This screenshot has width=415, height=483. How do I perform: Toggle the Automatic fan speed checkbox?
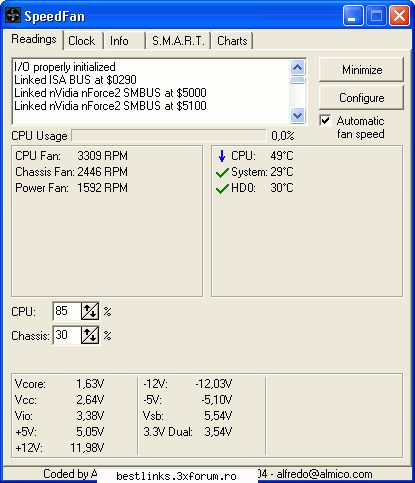click(325, 121)
